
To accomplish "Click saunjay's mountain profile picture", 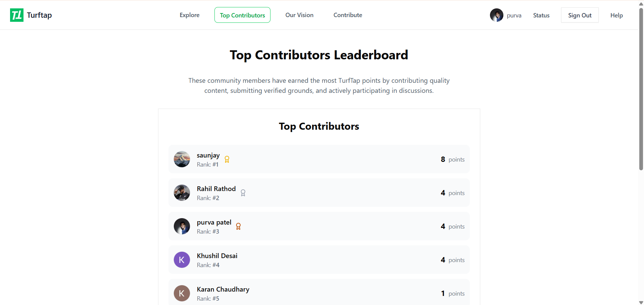I will pos(182,159).
